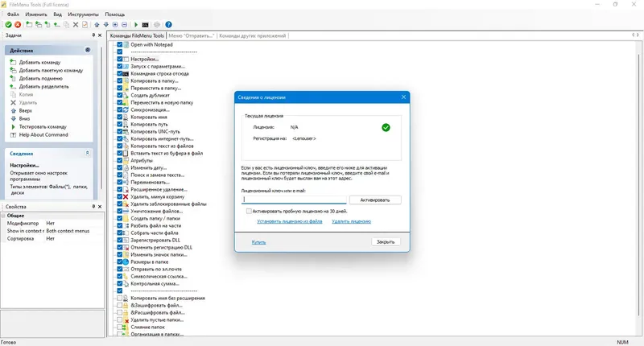Uncheck Удалить, минуя корзину checkbox
644x346 pixels.
pos(120,196)
